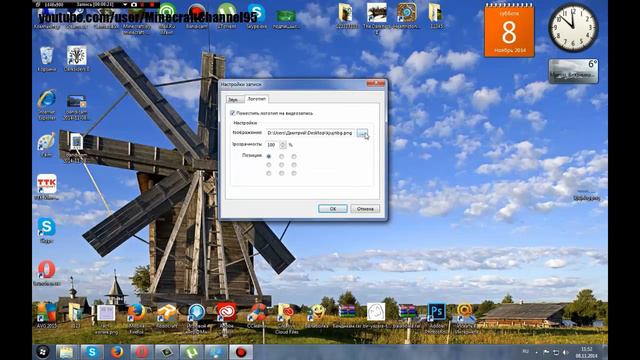Click the opacity value field showing 100
The width and height of the screenshot is (640, 360).
pyautogui.click(x=272, y=144)
